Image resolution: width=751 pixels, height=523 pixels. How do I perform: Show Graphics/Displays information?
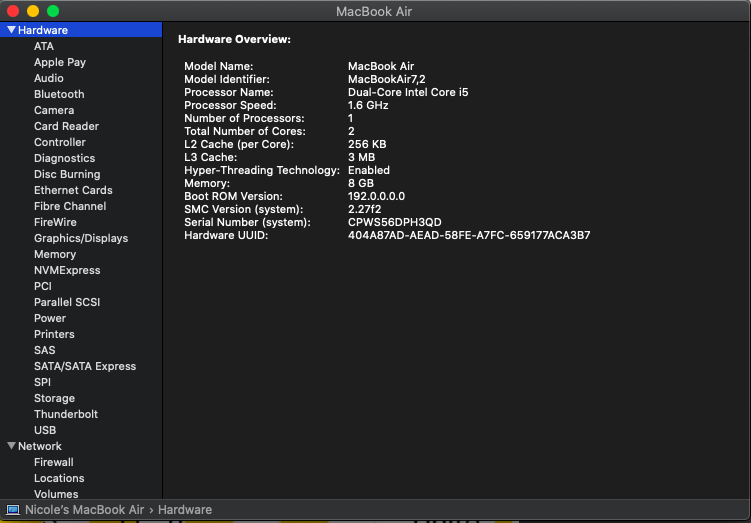81,239
